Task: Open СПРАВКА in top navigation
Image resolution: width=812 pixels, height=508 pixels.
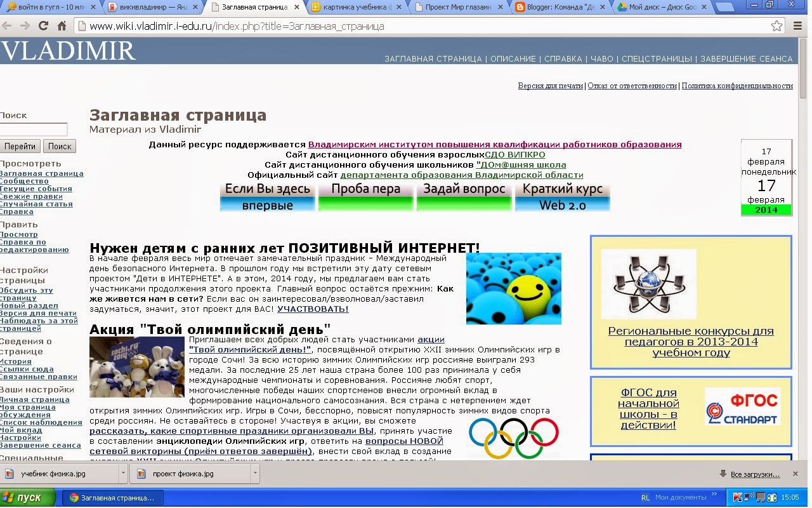Action: (563, 59)
